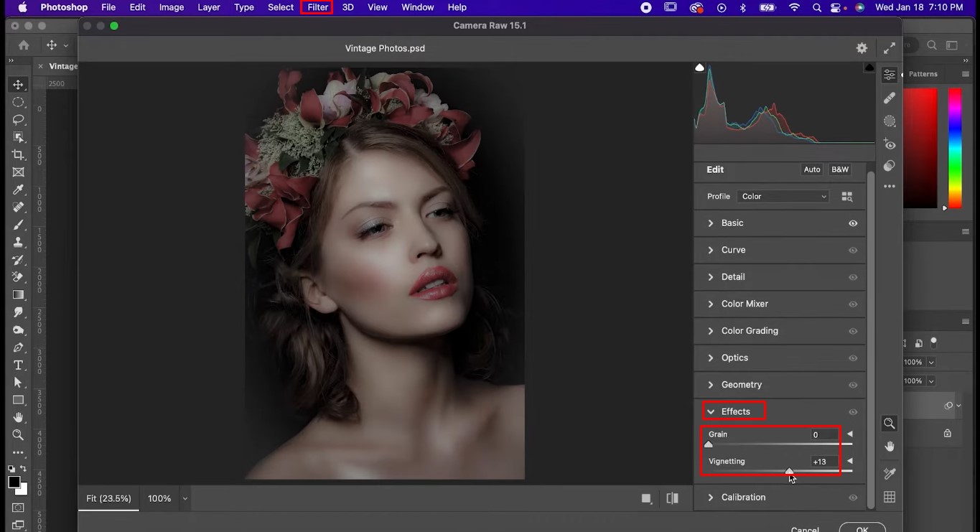Toggle the Basic panel visibility eye
This screenshot has width=980, height=532.
[x=853, y=223]
